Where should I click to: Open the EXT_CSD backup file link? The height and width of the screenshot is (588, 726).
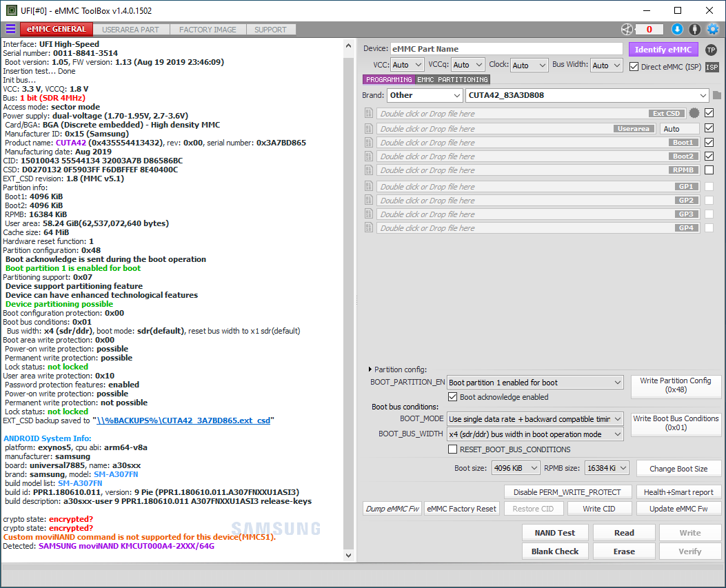(183, 420)
